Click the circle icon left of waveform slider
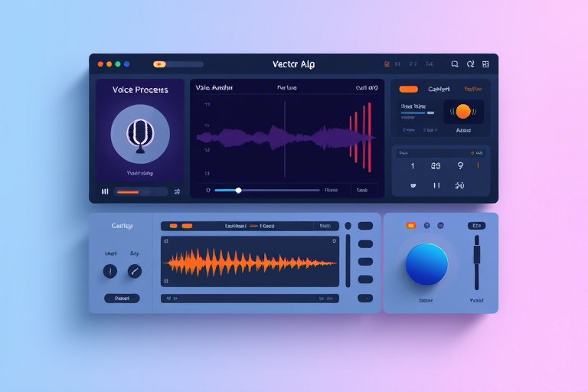588x392 pixels. coord(208,190)
